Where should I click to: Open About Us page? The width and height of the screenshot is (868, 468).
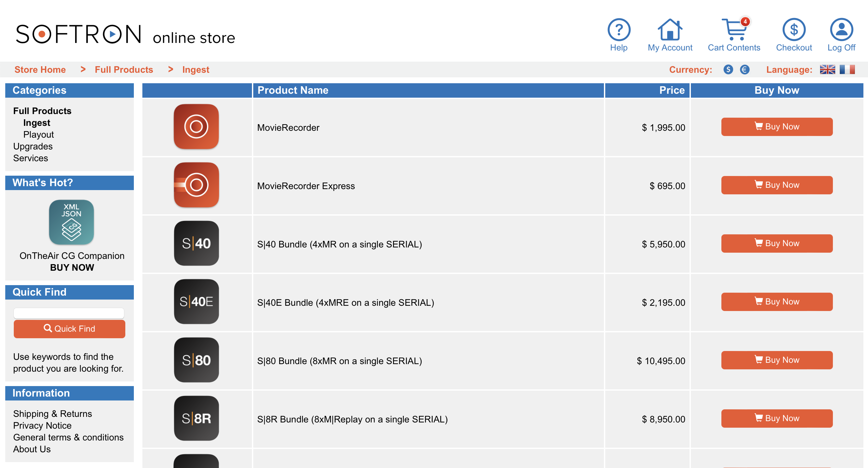32,449
